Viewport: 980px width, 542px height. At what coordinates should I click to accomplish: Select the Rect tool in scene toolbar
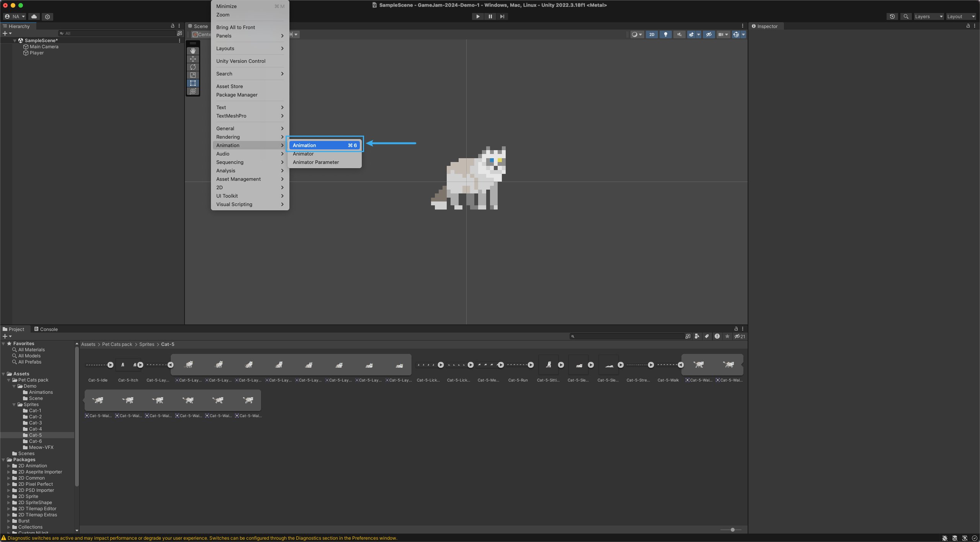[193, 83]
